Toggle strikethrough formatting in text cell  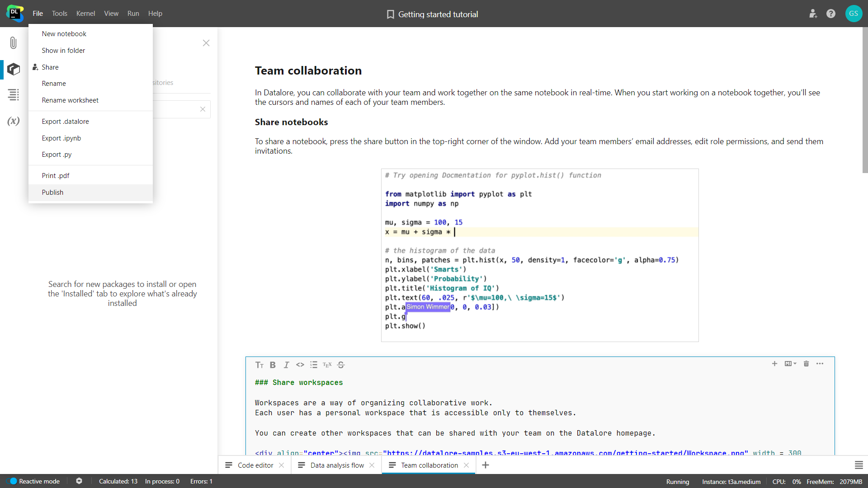(341, 365)
